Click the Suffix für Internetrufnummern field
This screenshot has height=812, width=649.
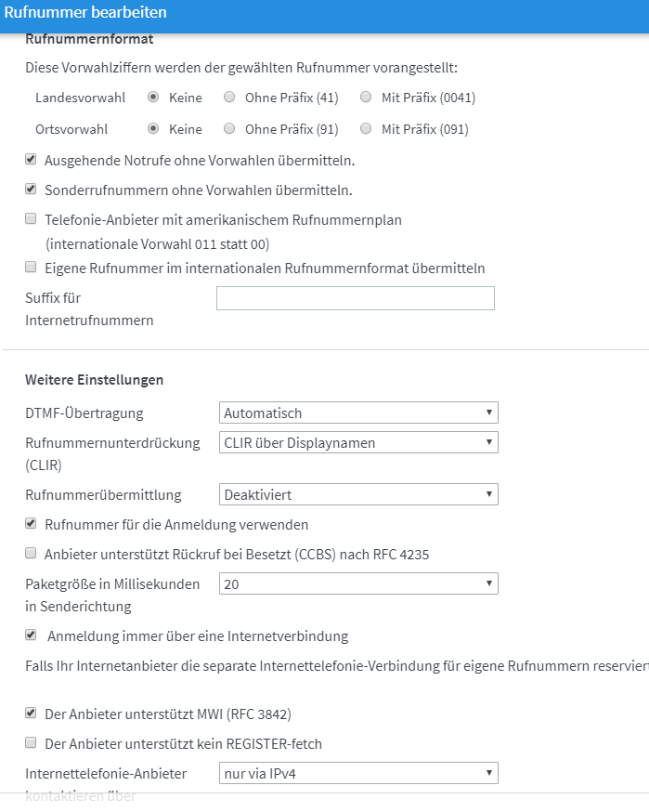point(355,298)
